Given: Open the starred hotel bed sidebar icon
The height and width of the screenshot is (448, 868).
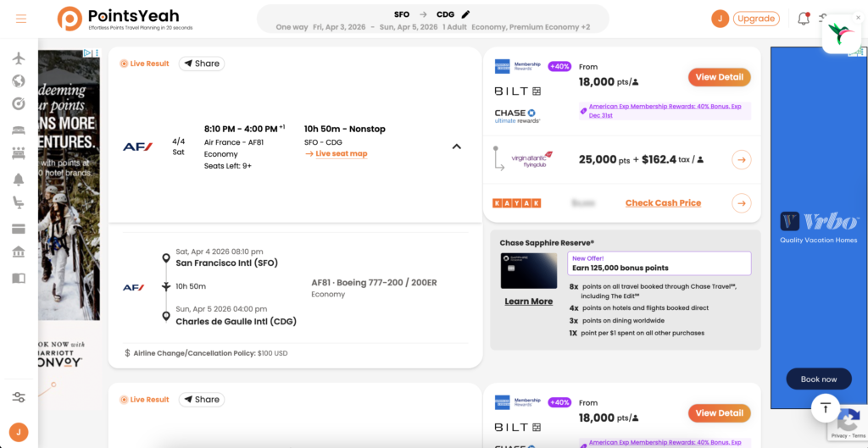Looking at the screenshot, I should [x=19, y=153].
